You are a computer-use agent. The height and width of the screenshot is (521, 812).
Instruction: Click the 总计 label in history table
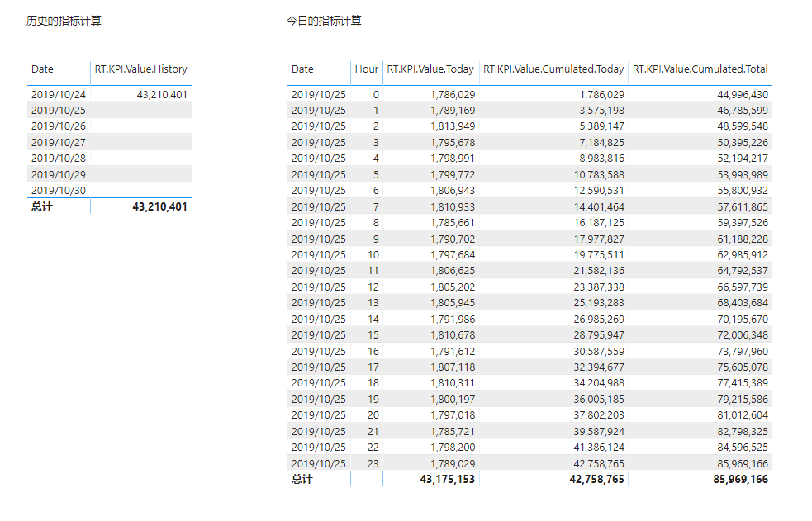(x=42, y=207)
